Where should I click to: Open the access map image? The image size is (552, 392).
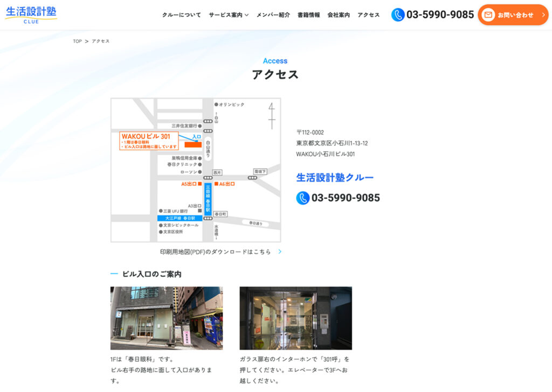pyautogui.click(x=196, y=170)
